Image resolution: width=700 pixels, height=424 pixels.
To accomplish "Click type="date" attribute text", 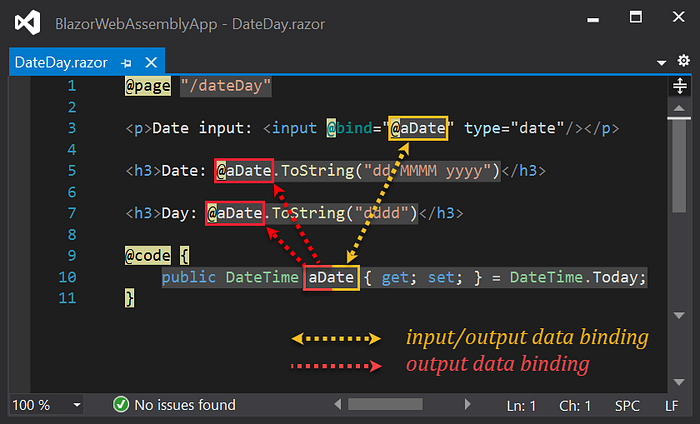I will 514,128.
